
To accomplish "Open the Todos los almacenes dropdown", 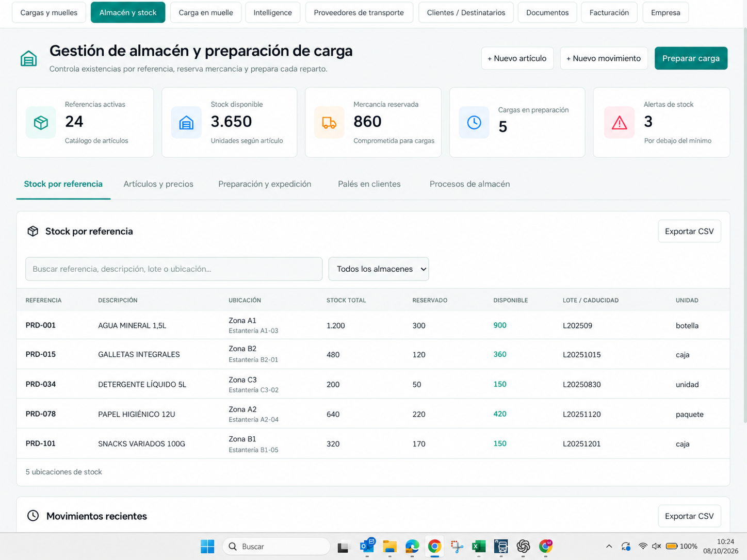I will pos(379,269).
